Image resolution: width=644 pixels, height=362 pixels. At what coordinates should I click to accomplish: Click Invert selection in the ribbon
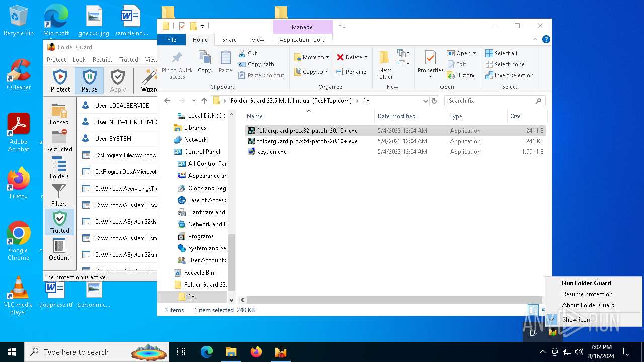click(x=509, y=75)
